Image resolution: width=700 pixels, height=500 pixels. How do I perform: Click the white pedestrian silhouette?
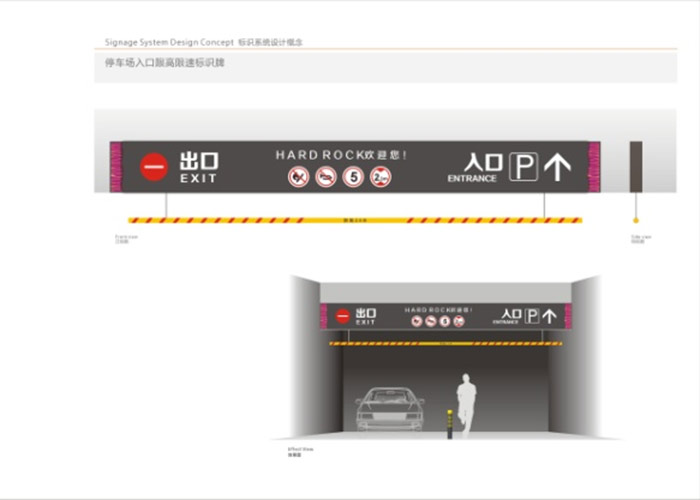coord(466,405)
